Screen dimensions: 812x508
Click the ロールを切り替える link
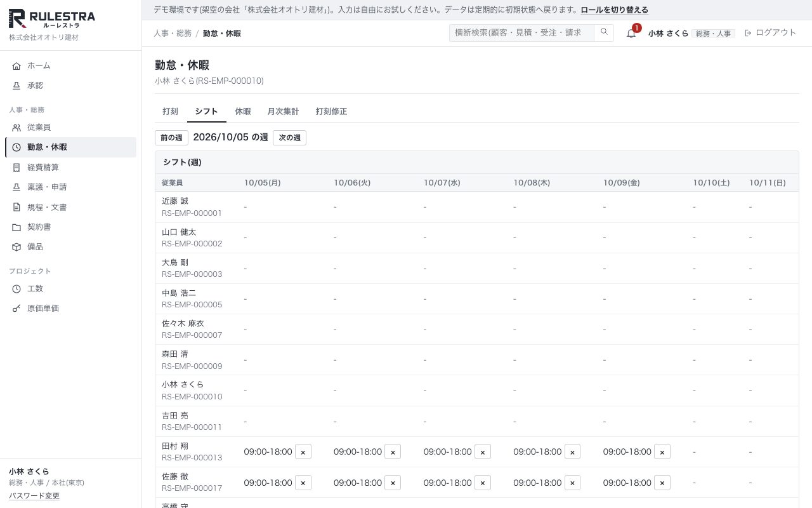click(614, 10)
